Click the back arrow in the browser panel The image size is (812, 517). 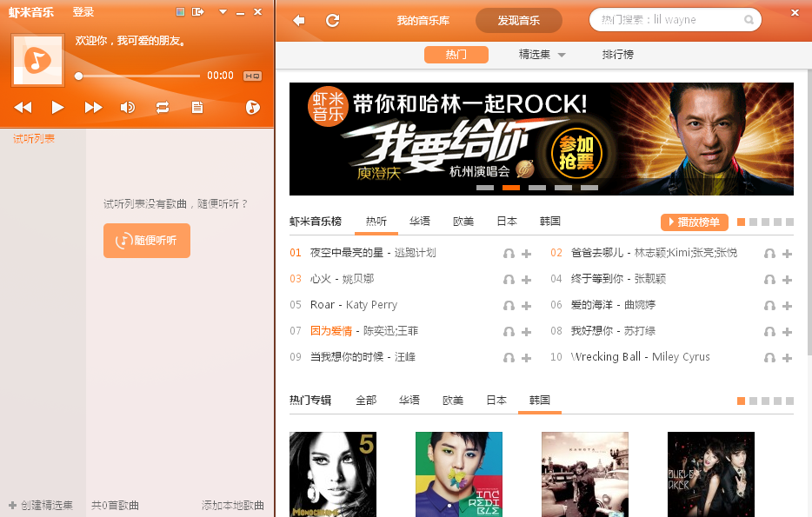(x=299, y=20)
